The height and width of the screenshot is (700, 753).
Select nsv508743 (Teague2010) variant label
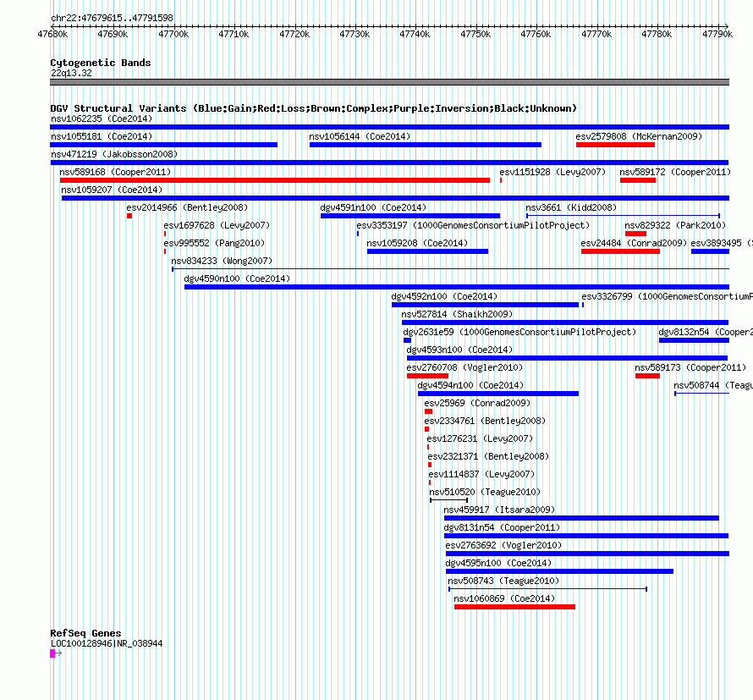click(x=503, y=581)
